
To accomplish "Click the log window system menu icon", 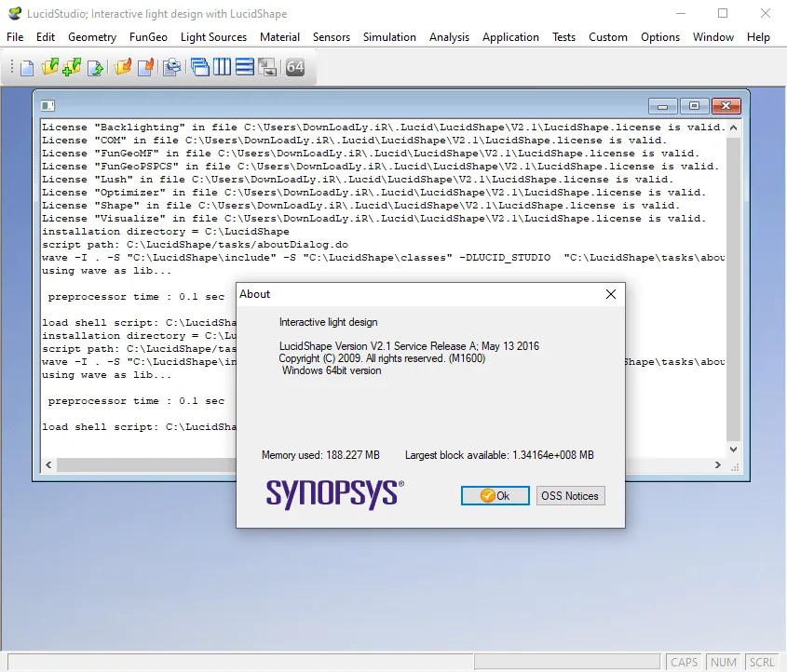I will [47, 106].
